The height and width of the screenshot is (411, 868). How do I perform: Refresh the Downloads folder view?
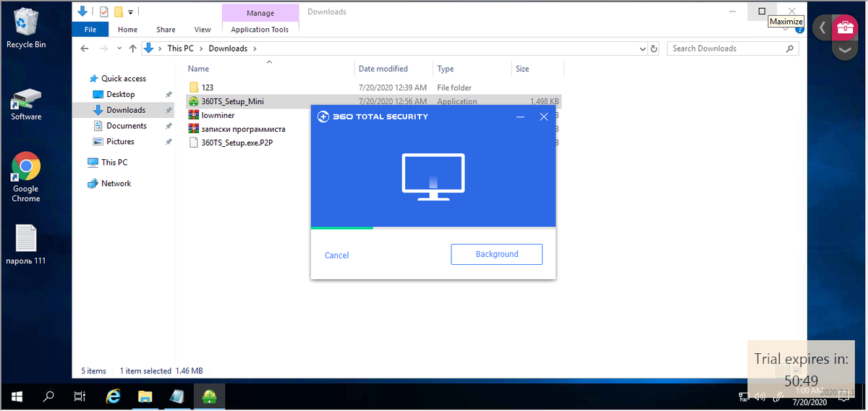tap(654, 48)
